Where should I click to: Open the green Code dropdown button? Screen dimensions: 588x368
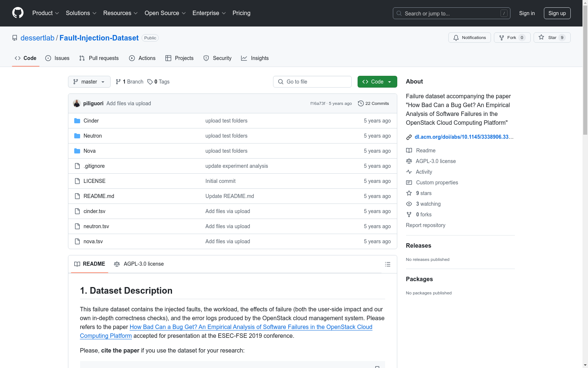pos(377,82)
